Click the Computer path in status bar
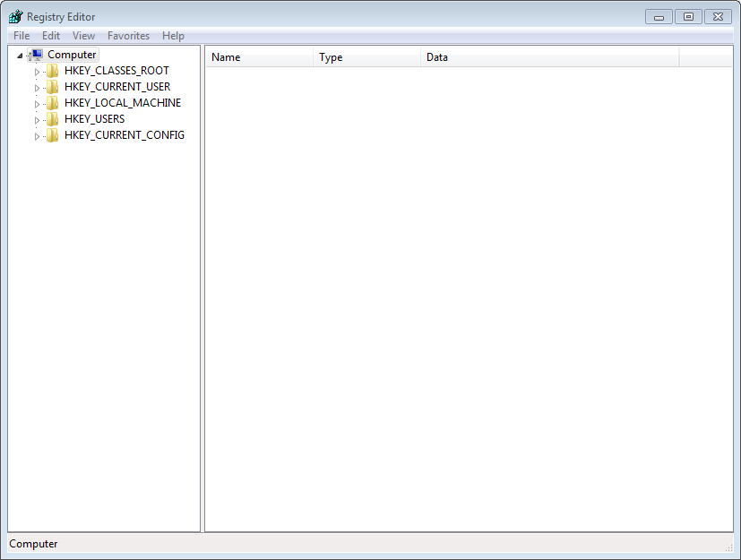 pos(33,544)
